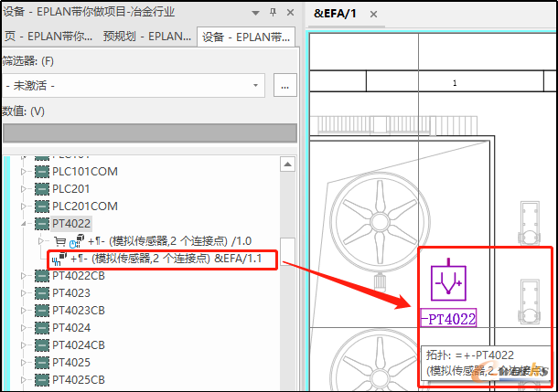Screen dimensions: 558x392
Task: Click the pin icon of the device navigator
Action: tap(273, 13)
